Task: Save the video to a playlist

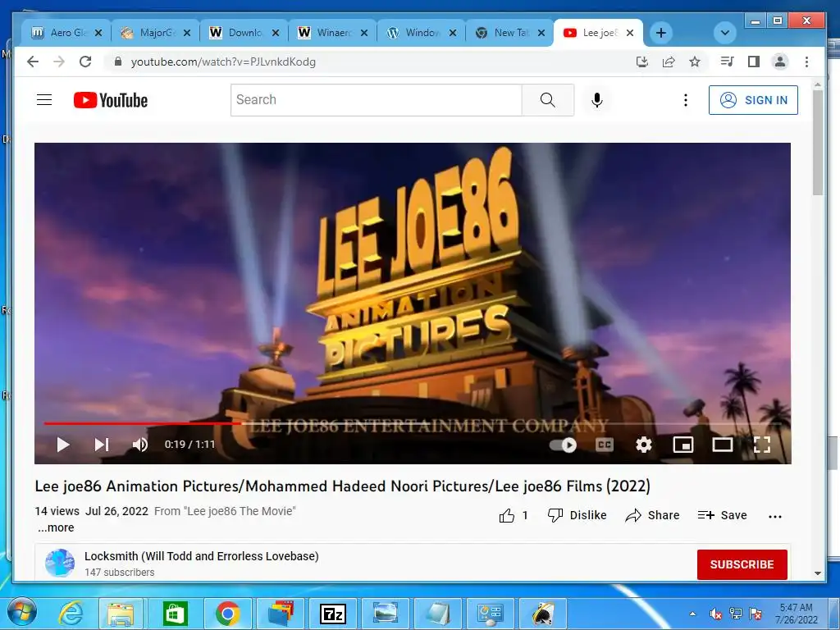Action: [x=722, y=515]
